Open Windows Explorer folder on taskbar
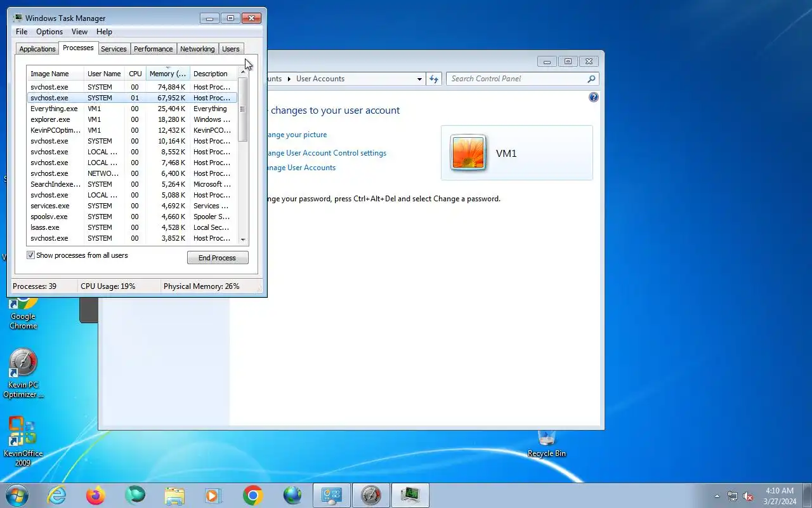This screenshot has width=812, height=508. coord(174,495)
